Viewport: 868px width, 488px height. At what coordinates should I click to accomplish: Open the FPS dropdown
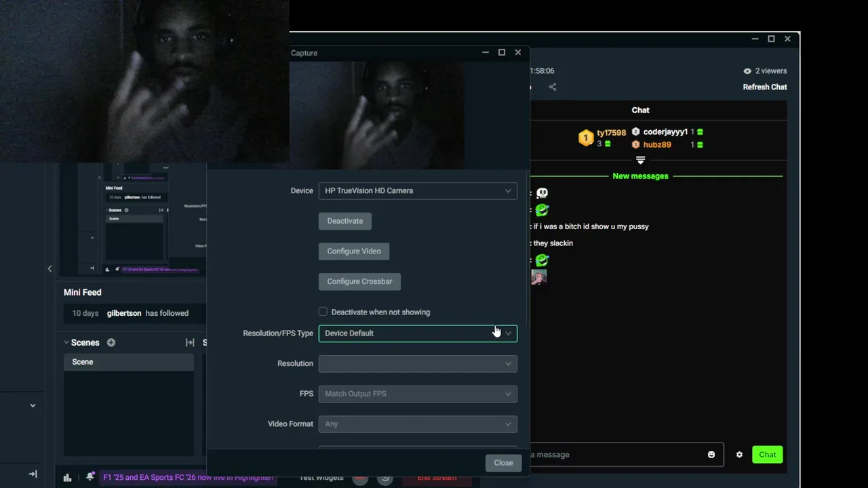pos(418,394)
